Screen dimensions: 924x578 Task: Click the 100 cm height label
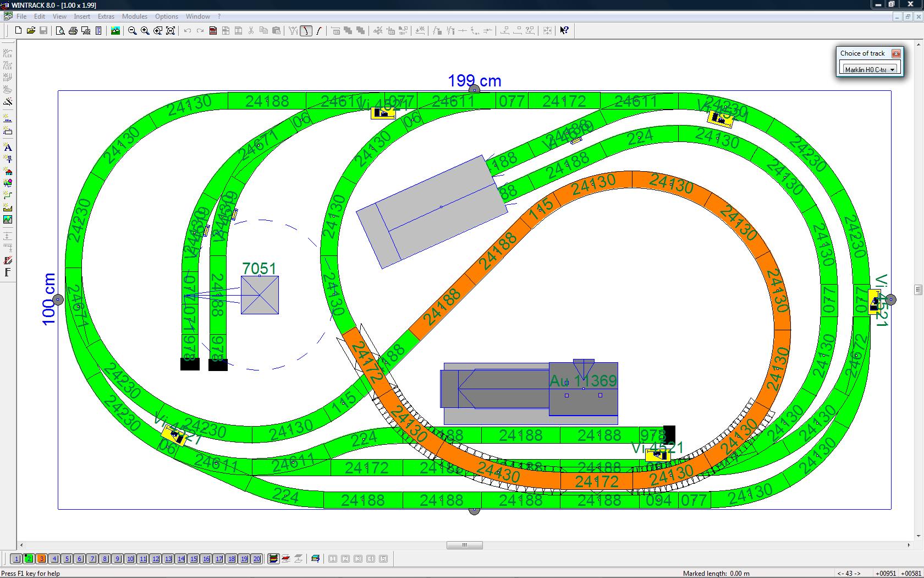coord(49,299)
